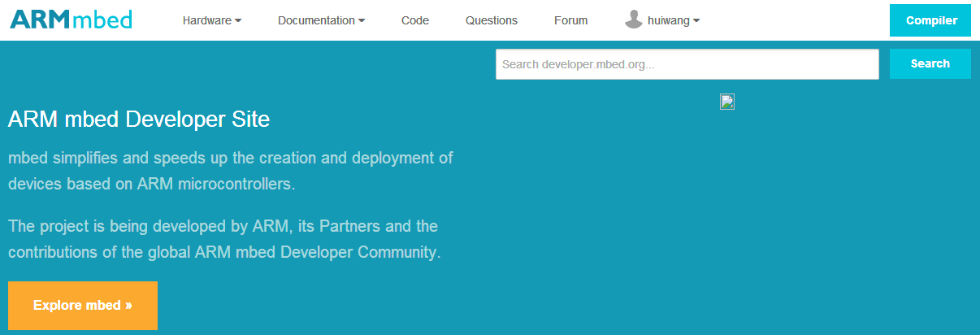
Task: Click the 'The project is being developed' paragraph
Action: 224,238
